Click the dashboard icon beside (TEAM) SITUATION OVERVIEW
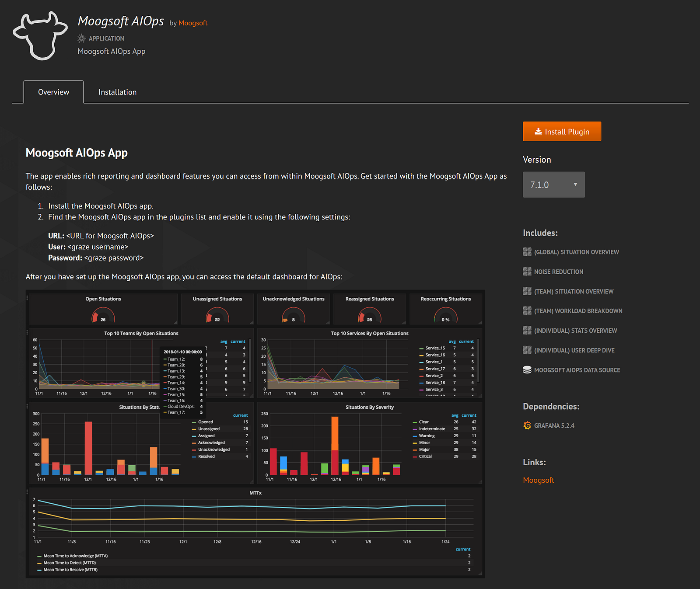The image size is (700, 589). pos(527,291)
